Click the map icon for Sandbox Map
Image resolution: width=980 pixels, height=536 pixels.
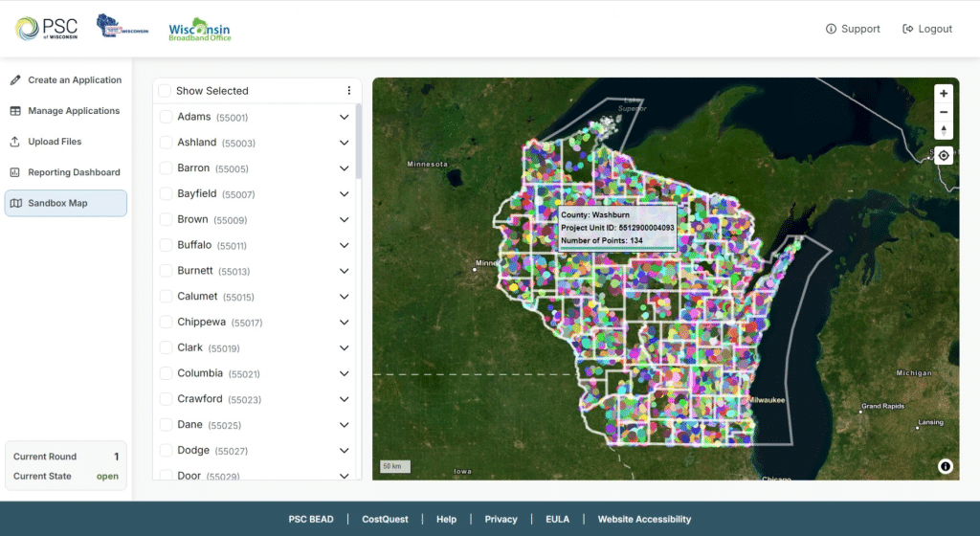pyautogui.click(x=16, y=203)
